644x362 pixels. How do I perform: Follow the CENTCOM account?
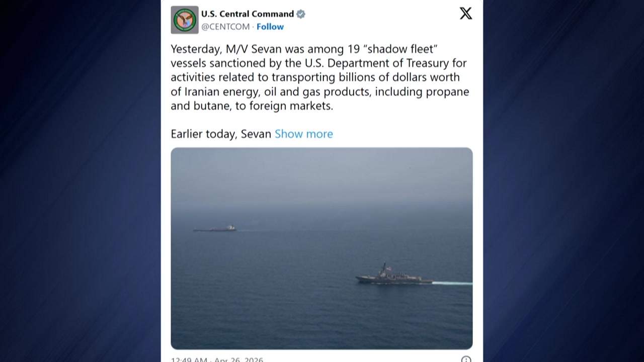click(x=270, y=27)
